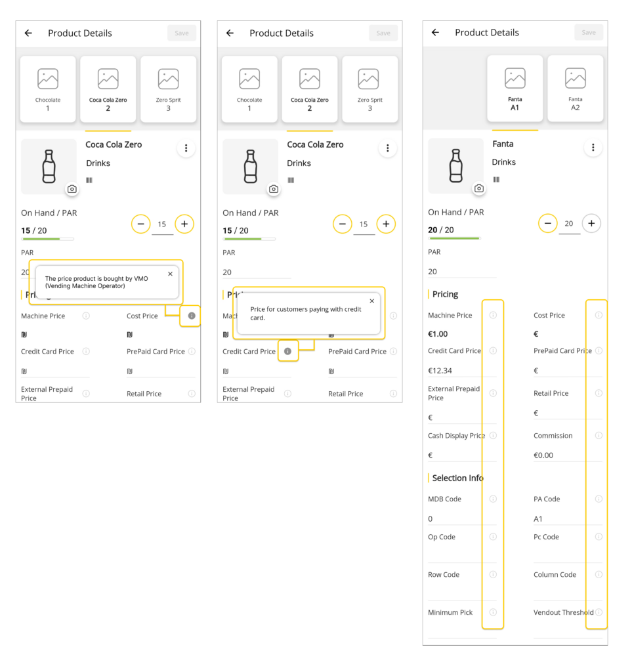Open the three-dot menu on the left screen

186,148
